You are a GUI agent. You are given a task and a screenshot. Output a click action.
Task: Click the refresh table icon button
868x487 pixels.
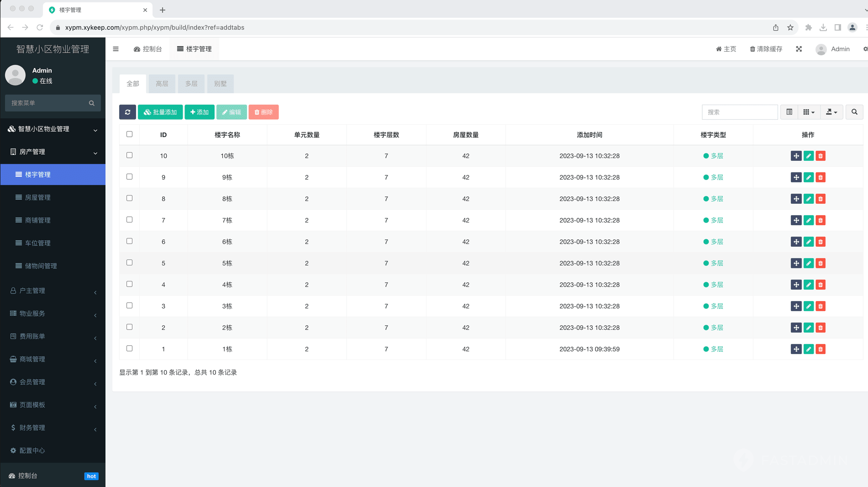[127, 112]
